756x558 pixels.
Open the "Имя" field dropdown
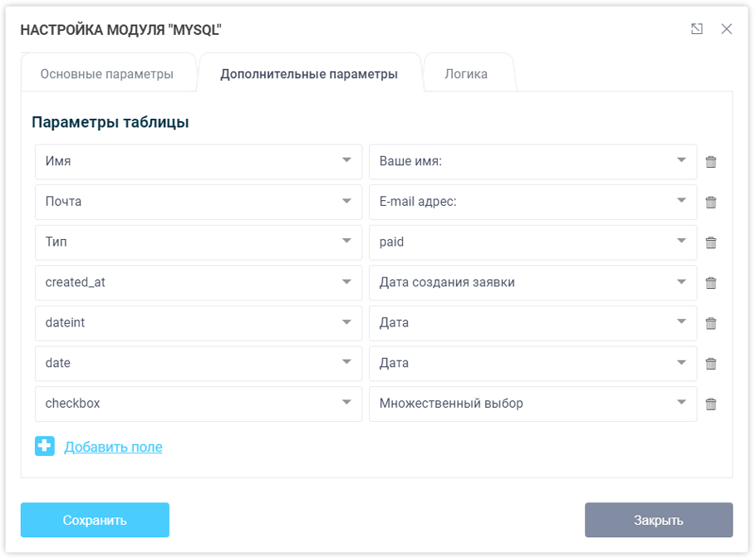click(x=349, y=162)
